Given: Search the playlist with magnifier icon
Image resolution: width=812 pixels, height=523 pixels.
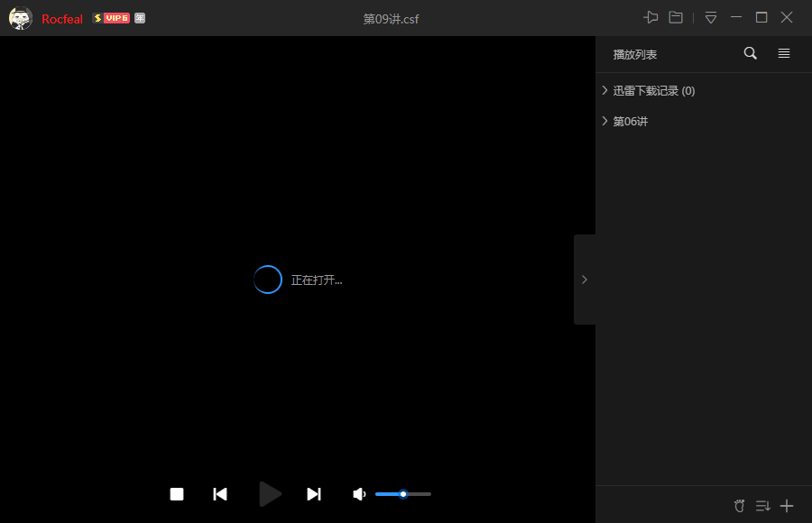Looking at the screenshot, I should pos(750,53).
